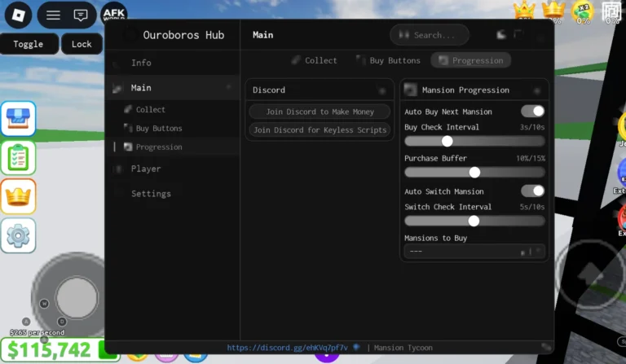Image resolution: width=626 pixels, height=364 pixels.
Task: Switch to the Collect tab
Action: pyautogui.click(x=314, y=60)
